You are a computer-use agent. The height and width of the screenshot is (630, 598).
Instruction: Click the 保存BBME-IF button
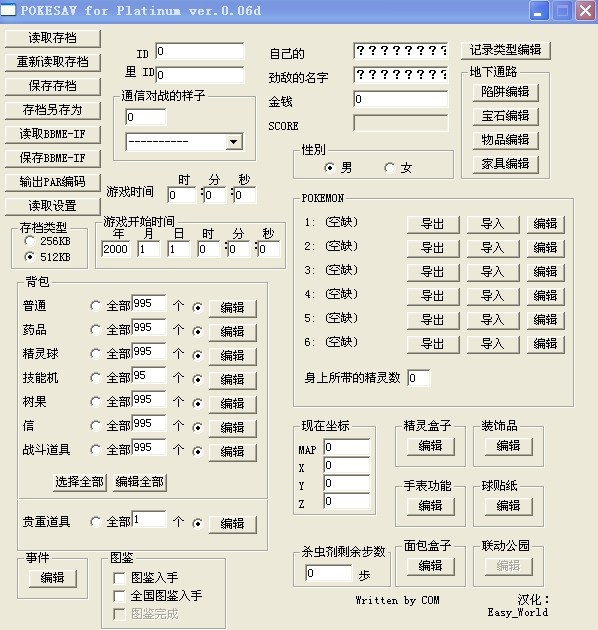(53, 158)
